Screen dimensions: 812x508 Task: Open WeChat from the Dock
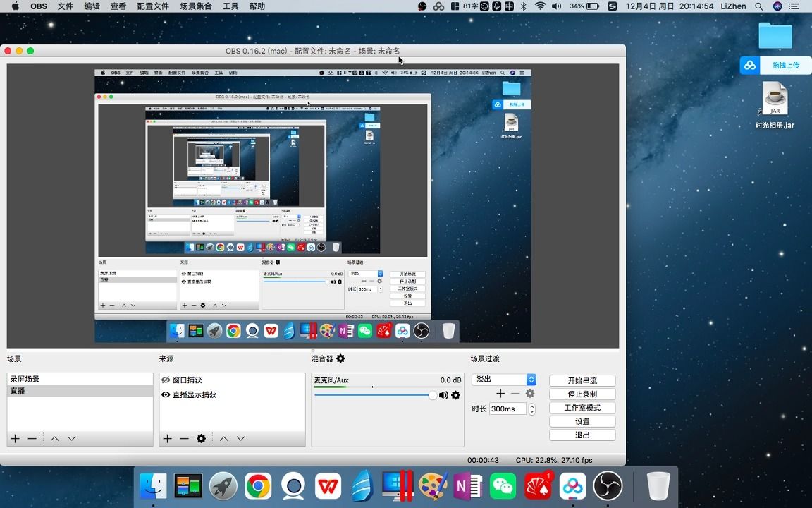coord(503,485)
